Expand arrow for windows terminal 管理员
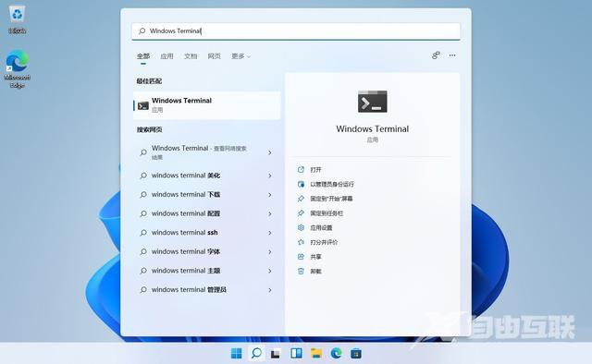The width and height of the screenshot is (592, 364). (x=270, y=290)
